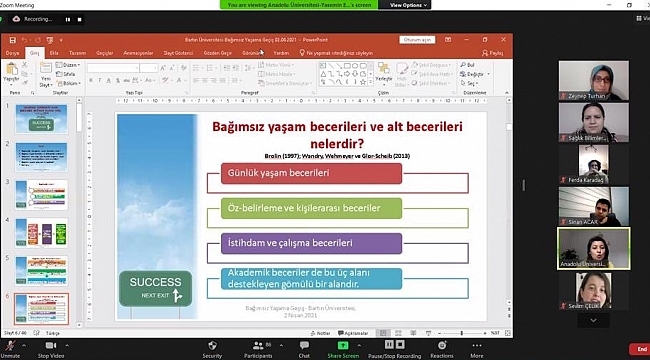Open the Tasarım ribbon tab
Viewport: 650px width, 360px height.
coord(78,53)
